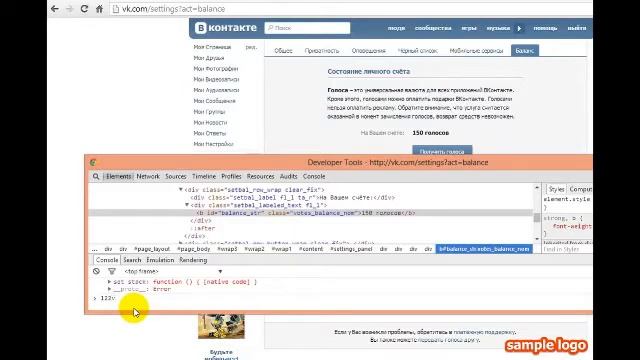
Task: Open the drawer Rendering tab
Action: (193, 260)
